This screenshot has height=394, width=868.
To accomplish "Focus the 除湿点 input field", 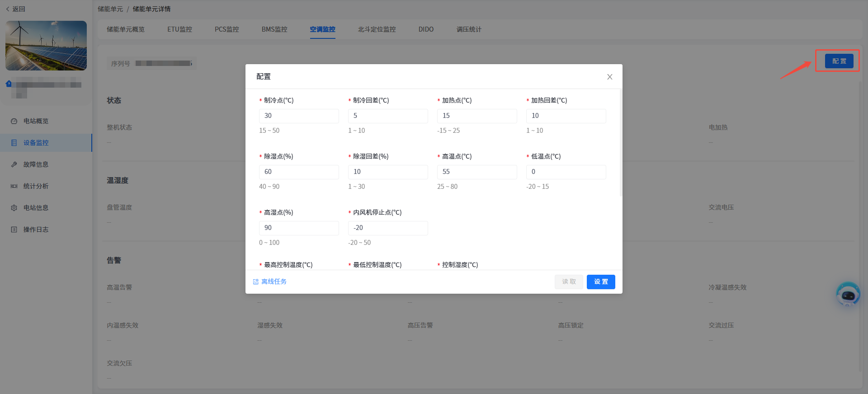I will pyautogui.click(x=299, y=172).
